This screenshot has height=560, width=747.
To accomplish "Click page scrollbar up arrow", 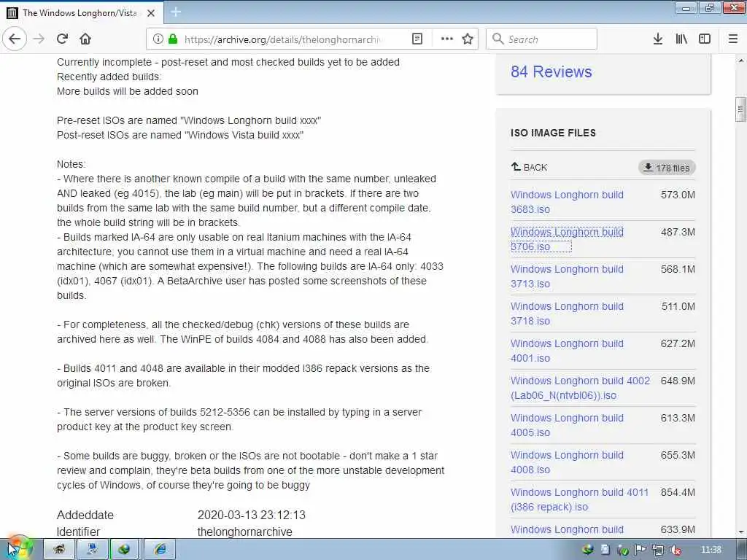I will pos(741,61).
